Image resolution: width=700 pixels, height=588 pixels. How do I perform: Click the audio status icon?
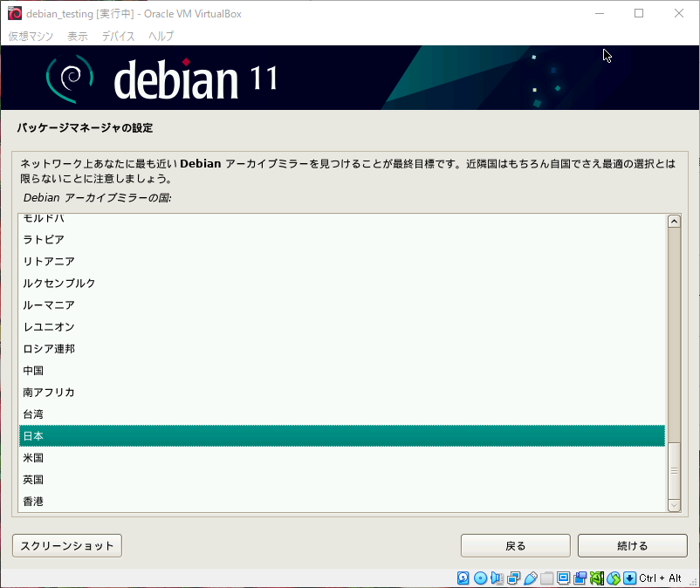[497, 578]
